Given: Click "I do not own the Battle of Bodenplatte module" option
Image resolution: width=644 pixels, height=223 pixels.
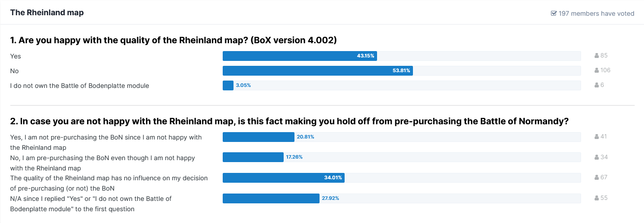Looking at the screenshot, I should click(x=80, y=86).
